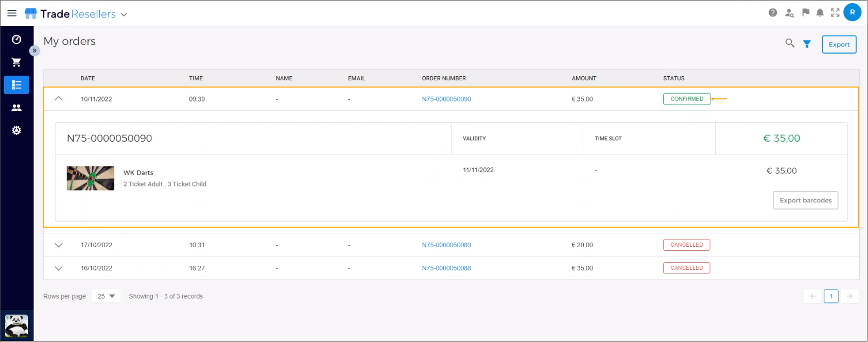Click the Export button
Screen dimensions: 868x342
839,44
